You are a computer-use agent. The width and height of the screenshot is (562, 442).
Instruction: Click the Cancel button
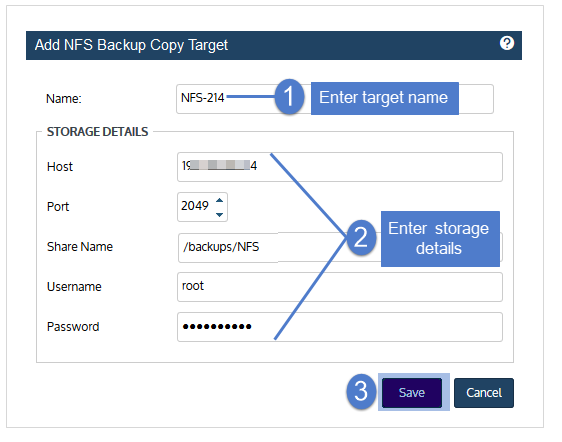(x=484, y=393)
